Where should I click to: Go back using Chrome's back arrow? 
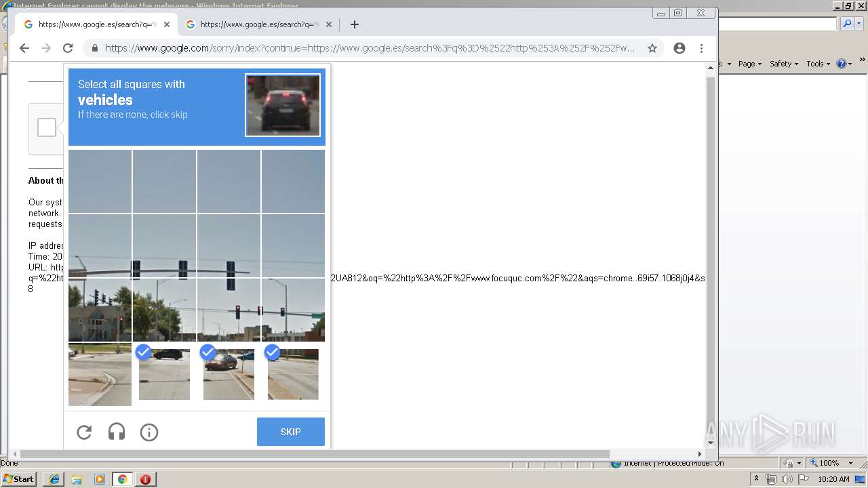click(24, 48)
